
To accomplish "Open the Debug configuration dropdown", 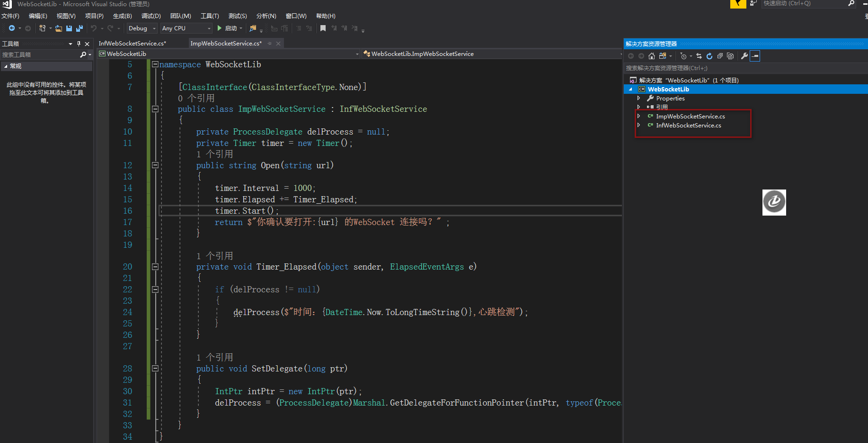I will pyautogui.click(x=142, y=28).
